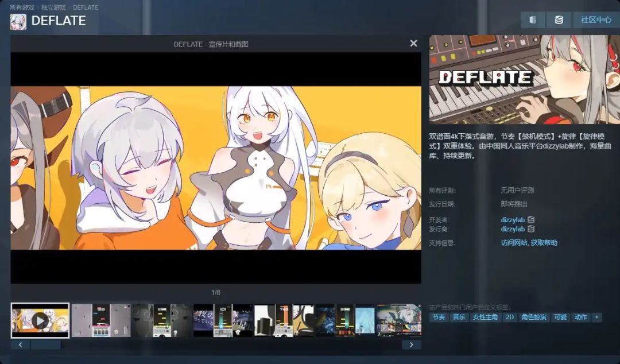Click the 角色扮演 tag

534,317
